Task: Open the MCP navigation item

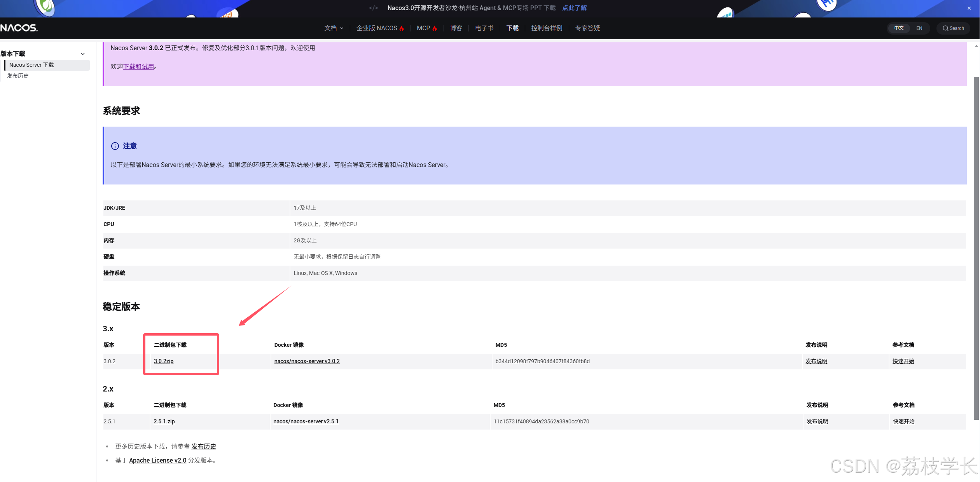Action: pos(427,28)
